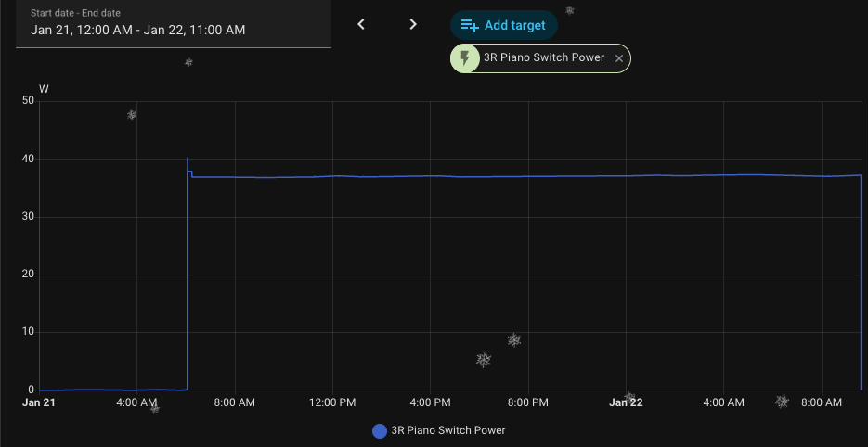Click the chart line above 12:00 PM

coord(332,176)
